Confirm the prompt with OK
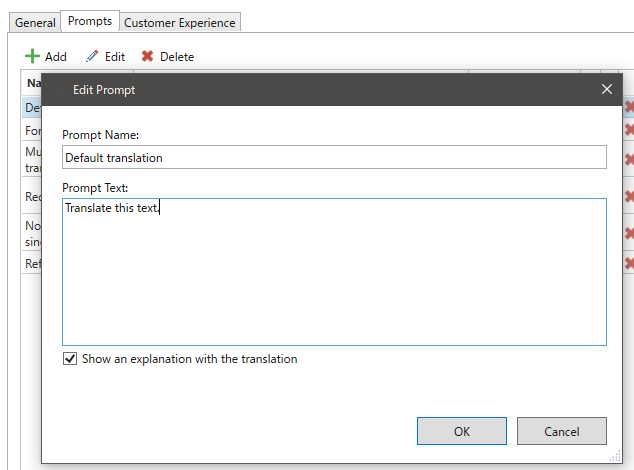This screenshot has width=634, height=470. click(461, 431)
